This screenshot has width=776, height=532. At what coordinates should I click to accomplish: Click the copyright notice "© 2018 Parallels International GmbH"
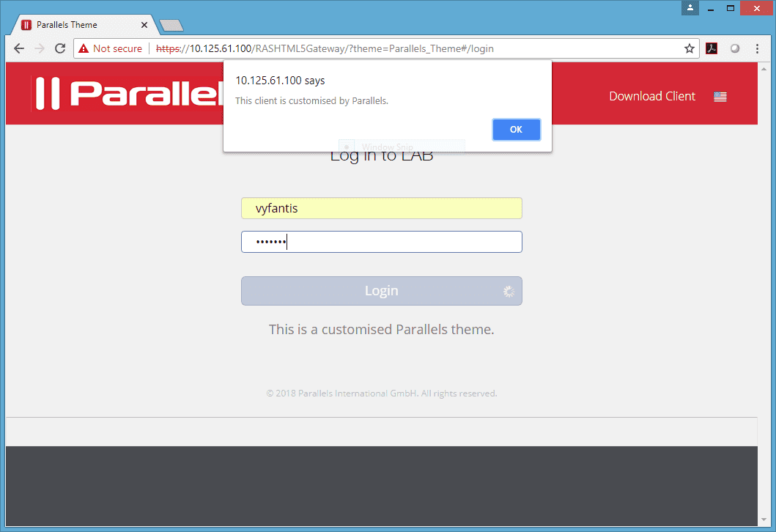tap(342, 394)
